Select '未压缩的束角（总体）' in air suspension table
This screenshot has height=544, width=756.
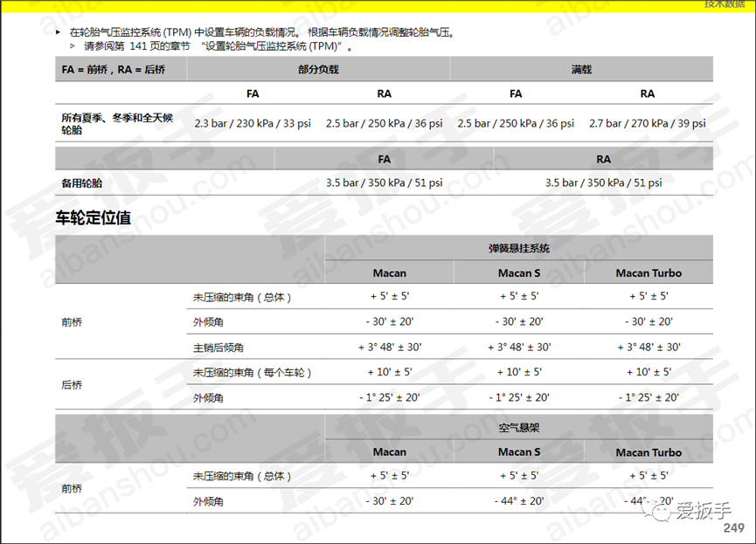coord(242,476)
